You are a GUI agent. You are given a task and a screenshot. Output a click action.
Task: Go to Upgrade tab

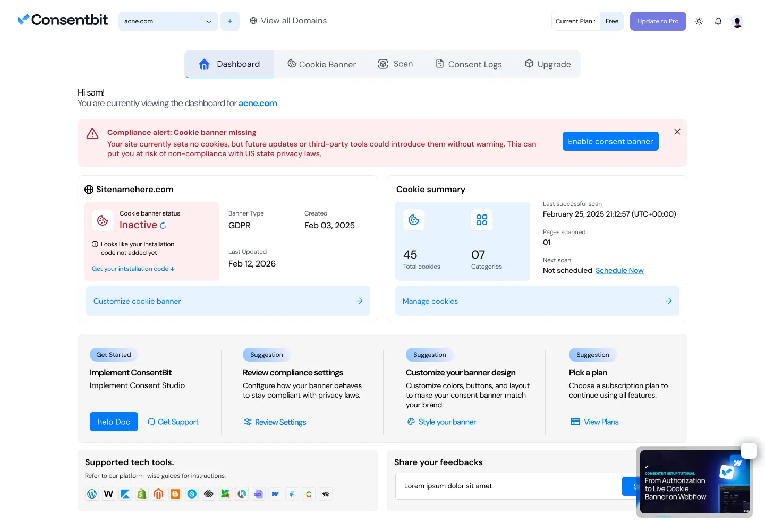click(547, 64)
